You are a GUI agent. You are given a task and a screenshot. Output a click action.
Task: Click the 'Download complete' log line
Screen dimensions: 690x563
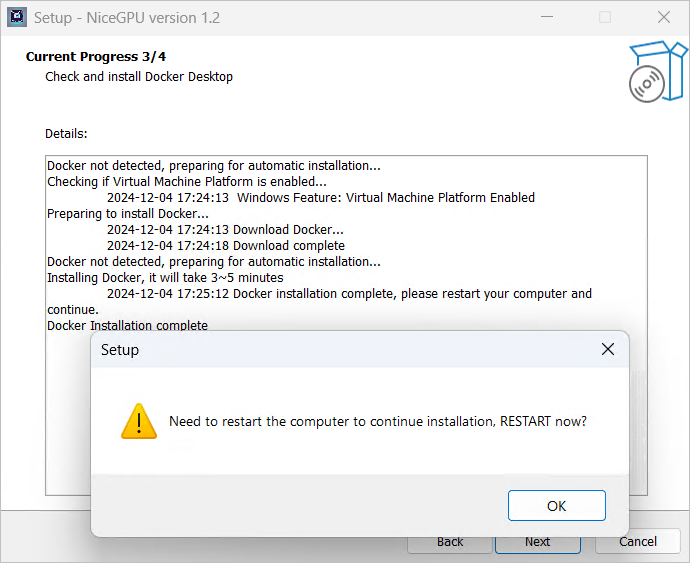coord(226,246)
